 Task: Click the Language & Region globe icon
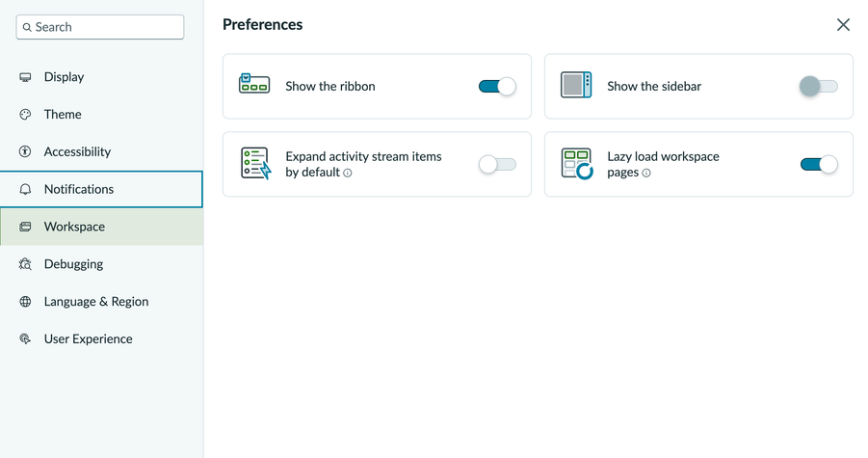(25, 302)
